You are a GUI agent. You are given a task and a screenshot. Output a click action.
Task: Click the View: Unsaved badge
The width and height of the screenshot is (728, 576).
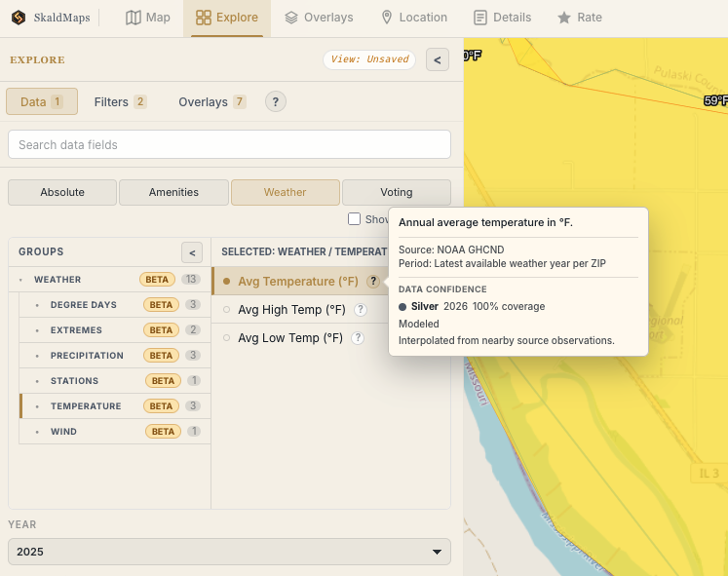[x=369, y=59]
